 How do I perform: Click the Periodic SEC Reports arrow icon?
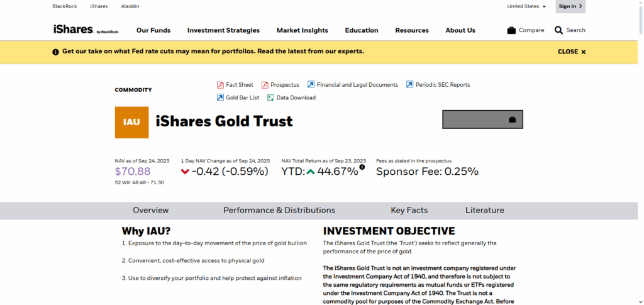click(409, 84)
